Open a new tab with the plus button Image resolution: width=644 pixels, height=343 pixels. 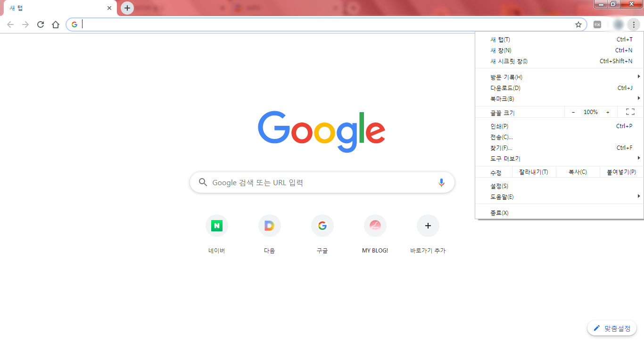127,8
